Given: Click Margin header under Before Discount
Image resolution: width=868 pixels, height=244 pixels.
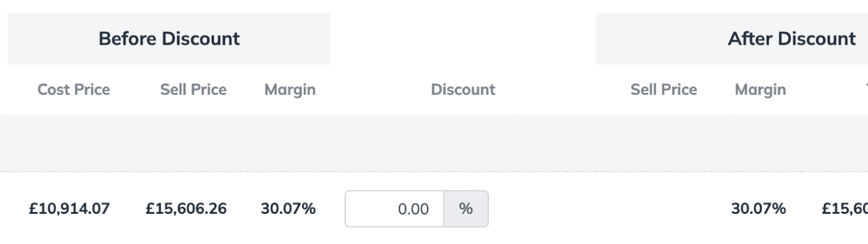Looking at the screenshot, I should pyautogui.click(x=290, y=90).
